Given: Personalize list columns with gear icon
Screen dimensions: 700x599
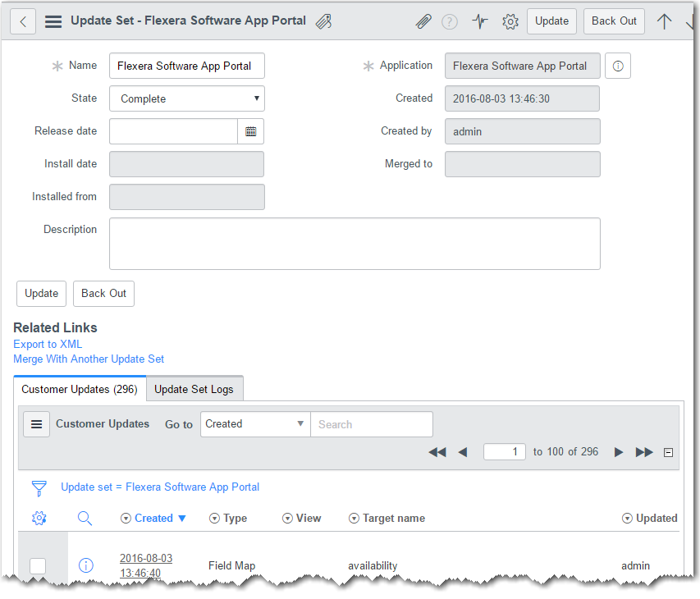Looking at the screenshot, I should (x=39, y=519).
